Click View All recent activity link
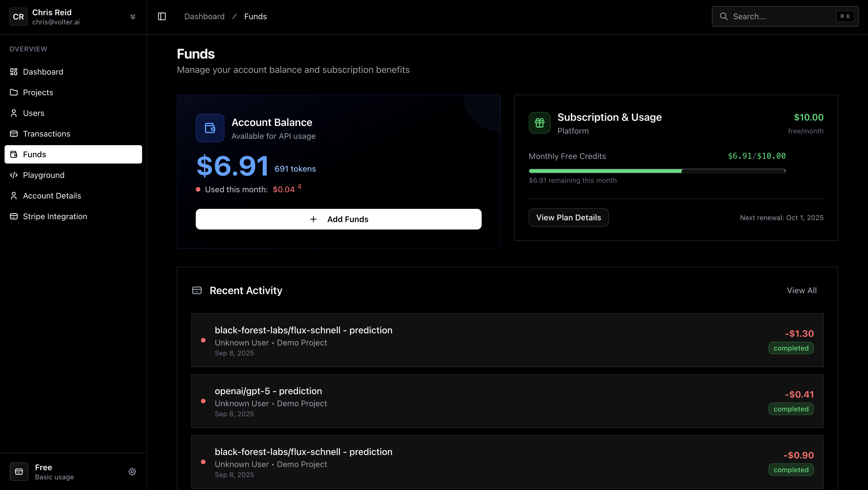Image resolution: width=868 pixels, height=490 pixels. (802, 290)
